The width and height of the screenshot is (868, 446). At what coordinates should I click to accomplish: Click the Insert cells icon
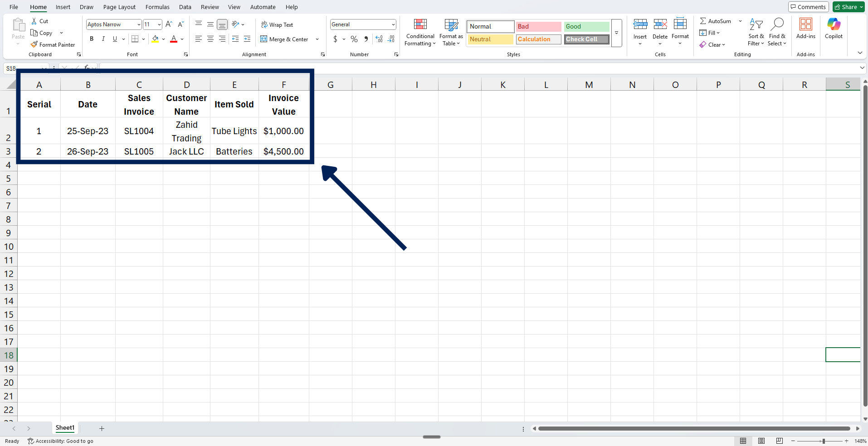pyautogui.click(x=640, y=24)
